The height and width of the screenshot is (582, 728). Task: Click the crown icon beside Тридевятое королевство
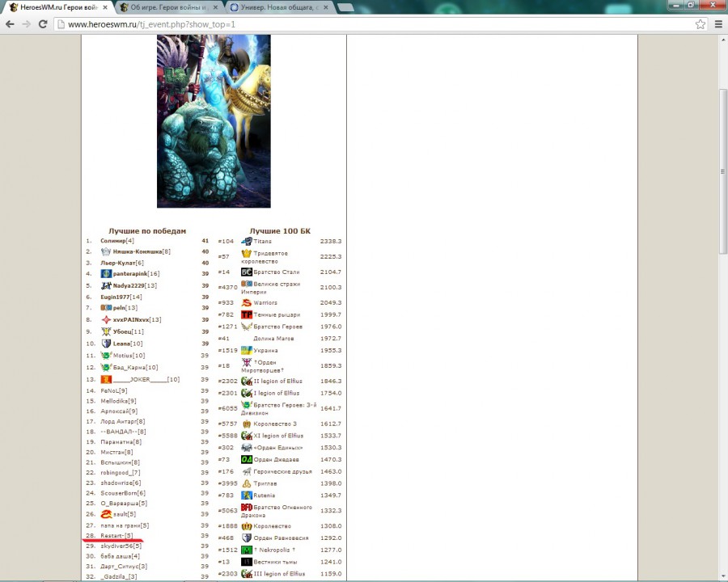[247, 253]
